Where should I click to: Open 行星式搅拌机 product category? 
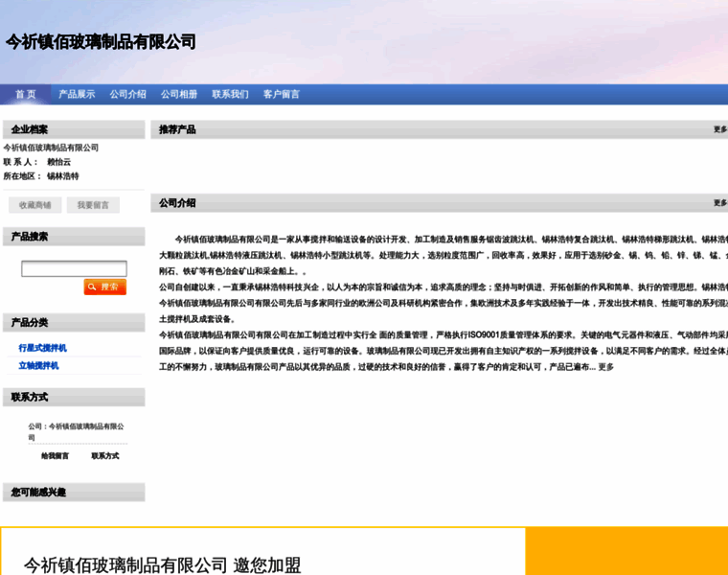click(x=42, y=348)
